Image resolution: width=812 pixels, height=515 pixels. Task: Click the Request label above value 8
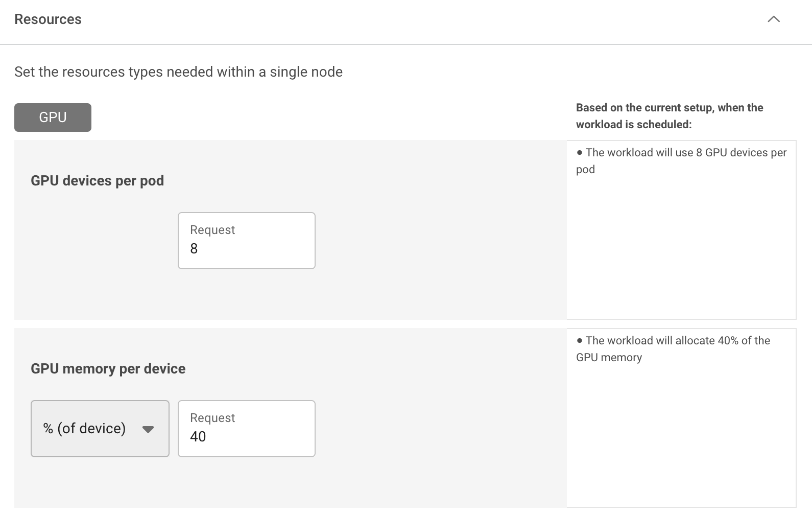click(x=212, y=230)
